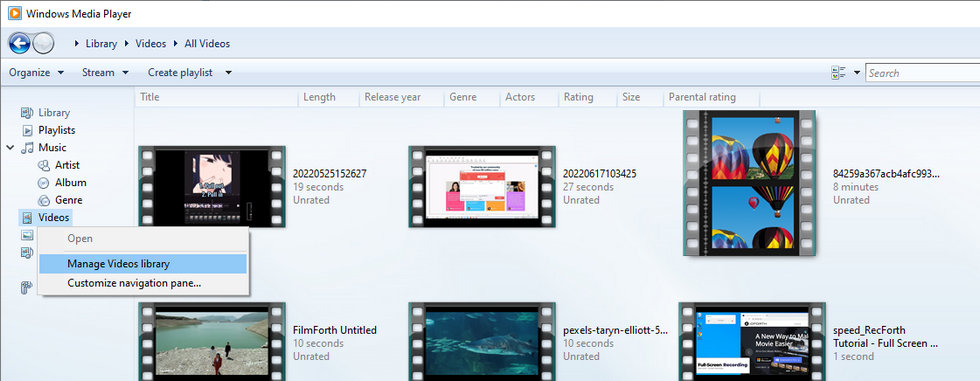Viewport: 980px width, 381px height.
Task: Select the 20220617103425 video thumbnail
Action: click(x=482, y=186)
